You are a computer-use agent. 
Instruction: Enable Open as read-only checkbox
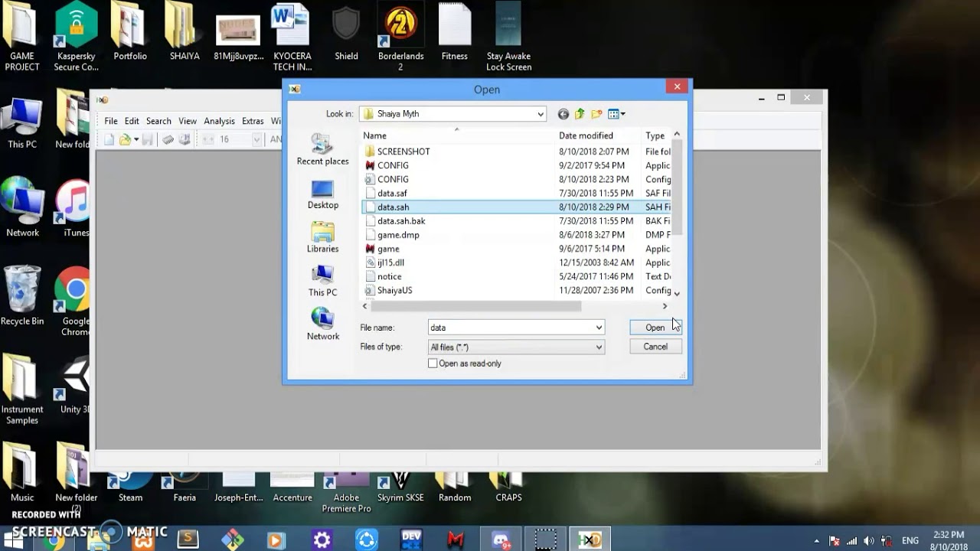tap(433, 364)
